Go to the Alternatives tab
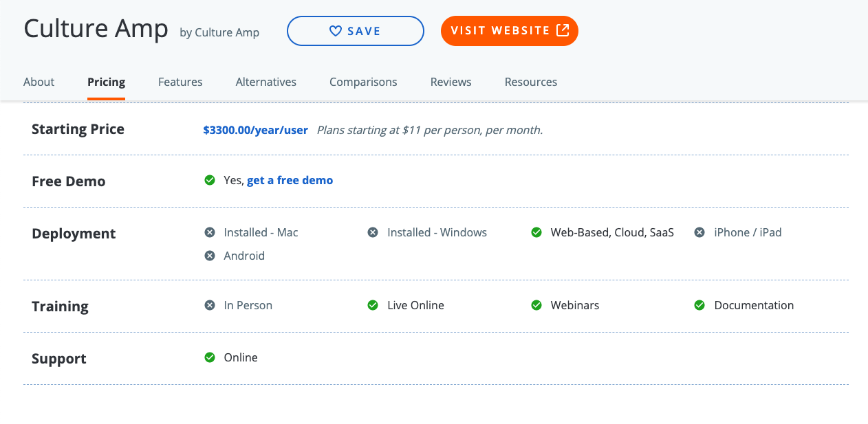This screenshot has width=868, height=424. point(266,82)
